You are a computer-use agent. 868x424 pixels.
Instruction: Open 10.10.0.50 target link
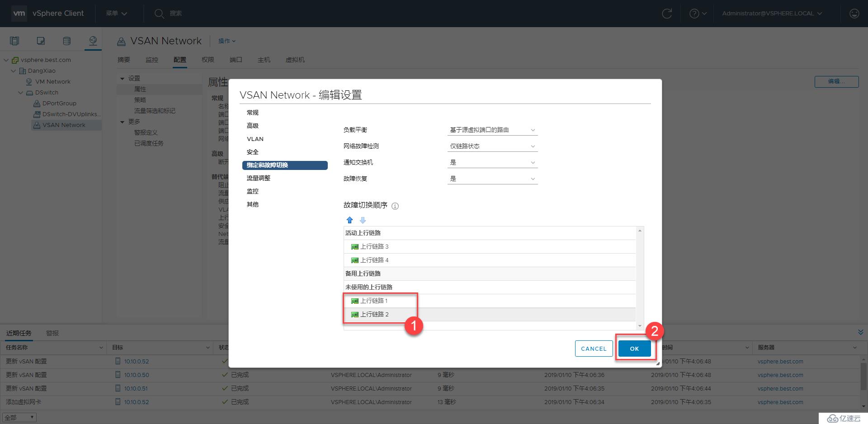[x=137, y=375]
